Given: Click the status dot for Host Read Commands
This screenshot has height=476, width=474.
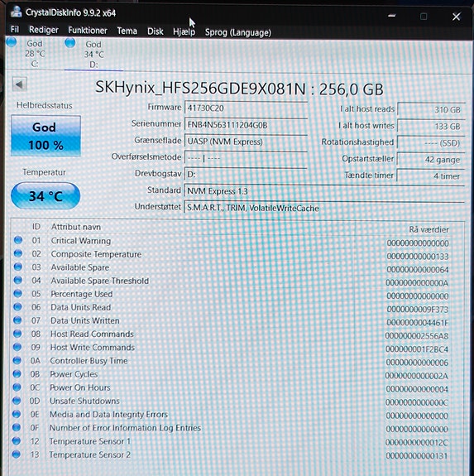Looking at the screenshot, I should click(x=17, y=334).
